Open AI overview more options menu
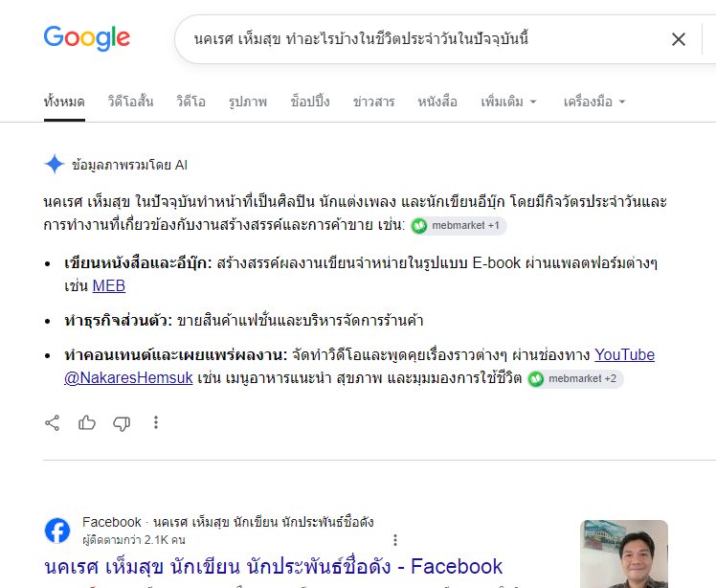Screen dimensions: 716x588 click(156, 422)
